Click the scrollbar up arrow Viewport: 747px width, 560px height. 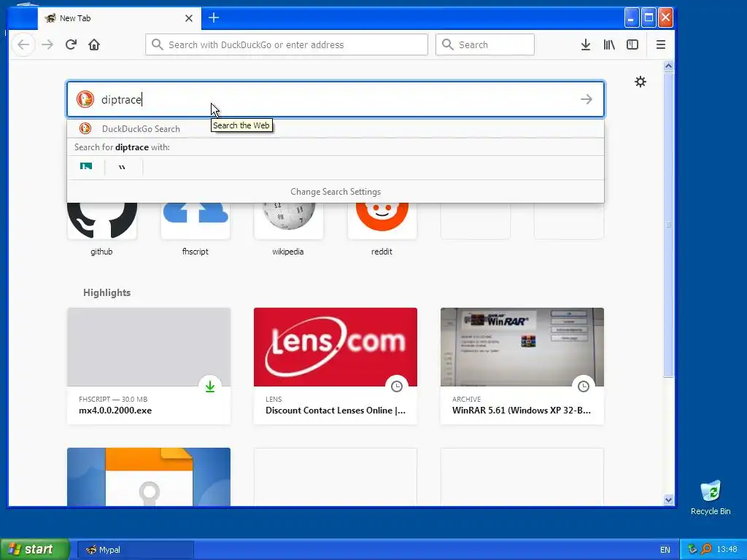pyautogui.click(x=668, y=66)
